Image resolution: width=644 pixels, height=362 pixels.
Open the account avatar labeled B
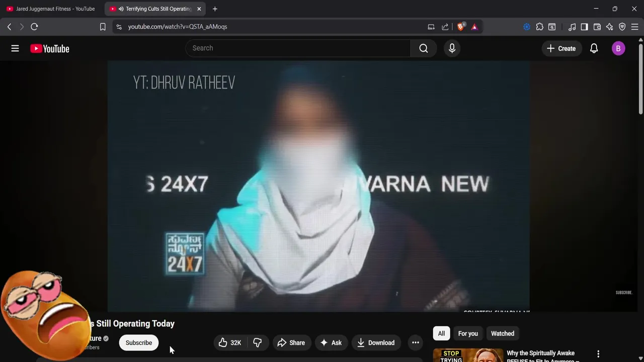tap(618, 48)
